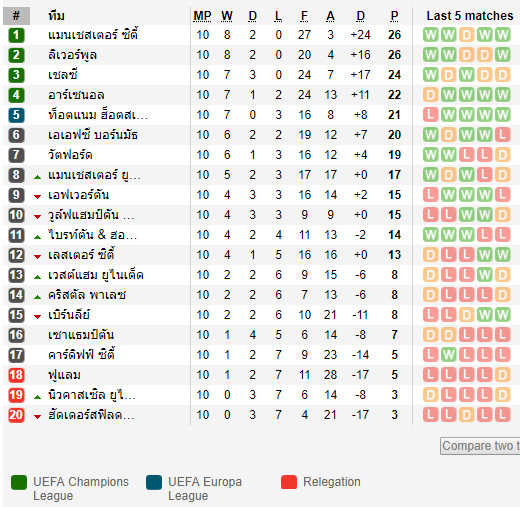Click the F goals-for column header
Image resolution: width=520 pixels, height=507 pixels.
pos(304,16)
